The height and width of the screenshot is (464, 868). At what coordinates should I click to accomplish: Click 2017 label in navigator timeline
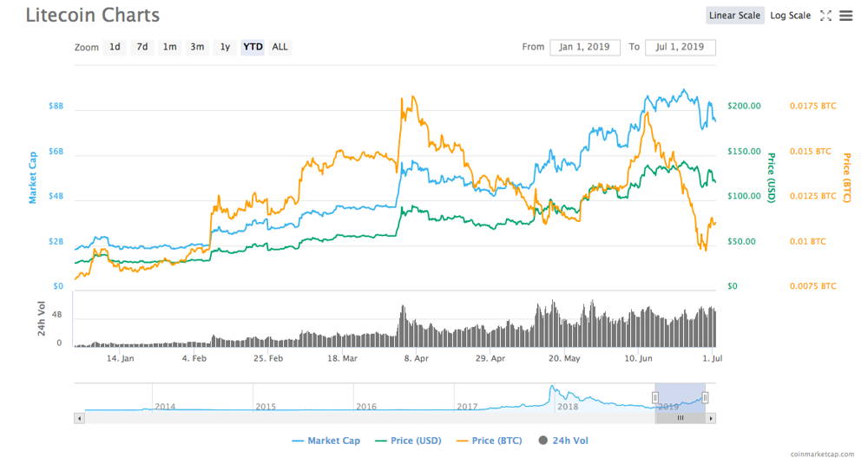(467, 407)
